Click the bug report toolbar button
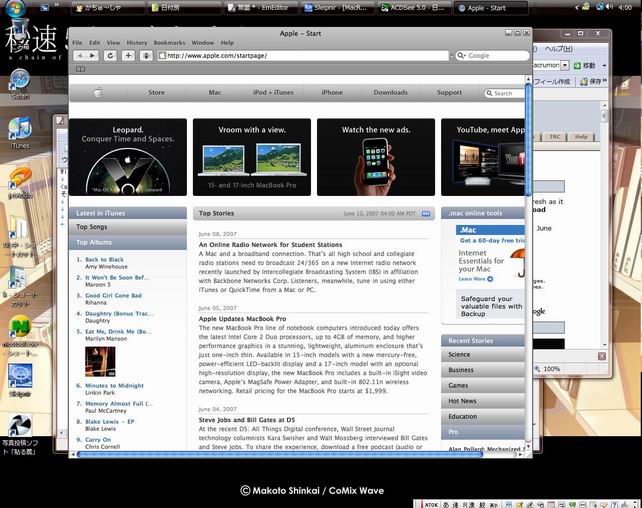 click(146, 56)
